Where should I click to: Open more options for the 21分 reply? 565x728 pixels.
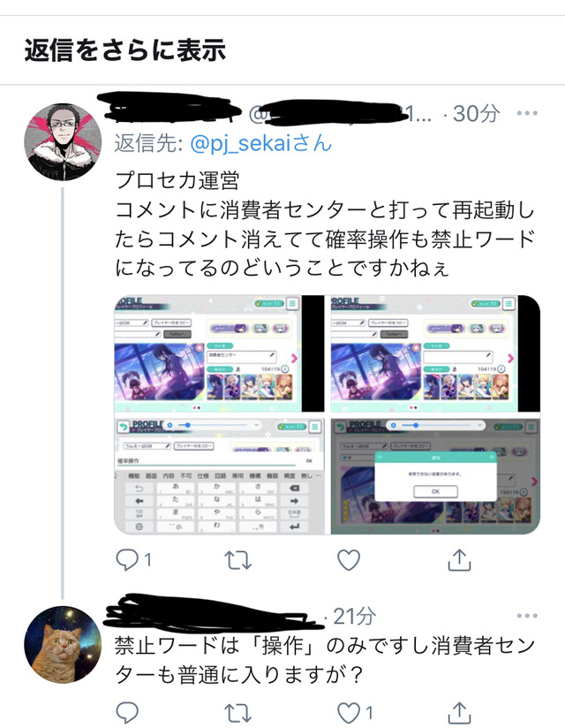click(527, 616)
